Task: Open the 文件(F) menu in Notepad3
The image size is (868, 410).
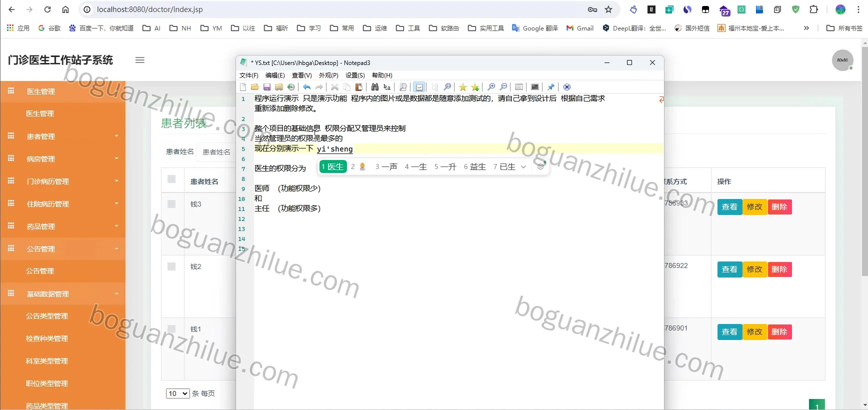Action: (x=249, y=75)
